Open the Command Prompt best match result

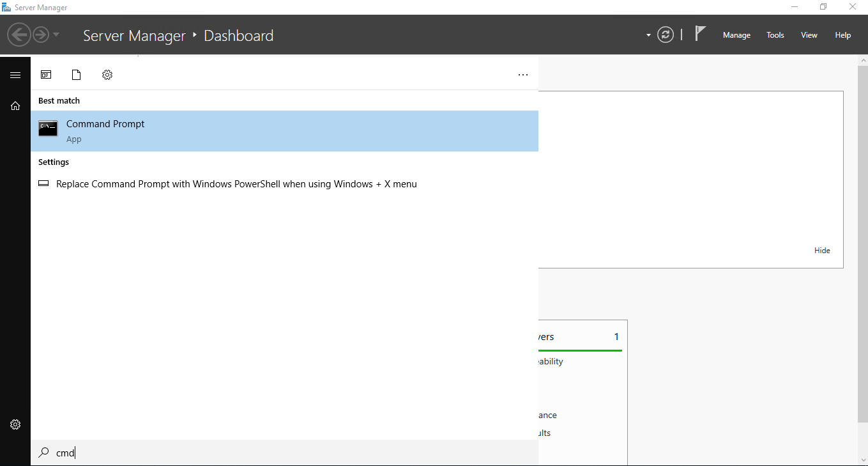[x=284, y=131]
